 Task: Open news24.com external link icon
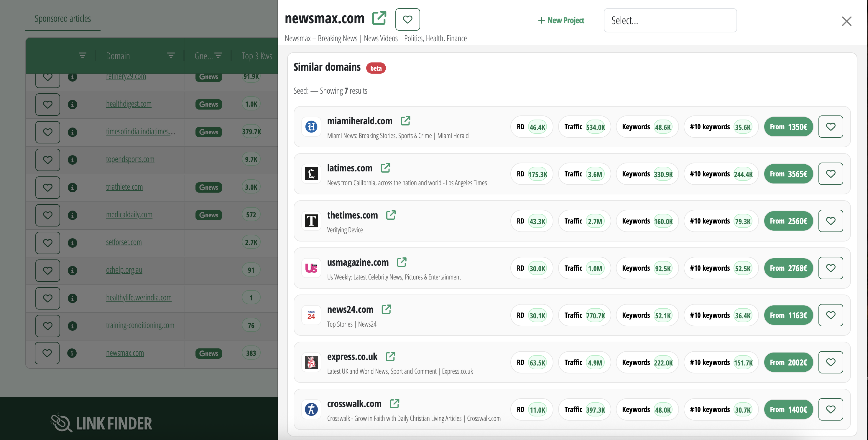coord(386,309)
